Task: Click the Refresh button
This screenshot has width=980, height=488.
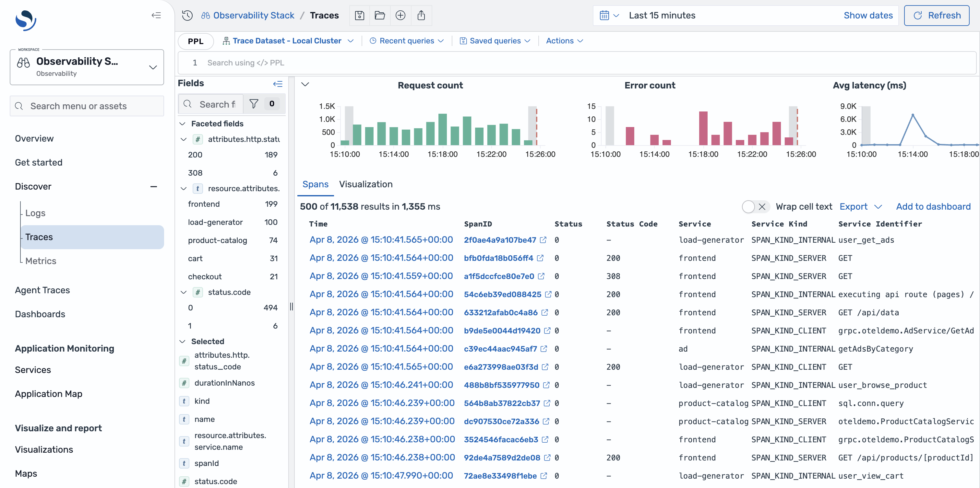Action: coord(936,15)
